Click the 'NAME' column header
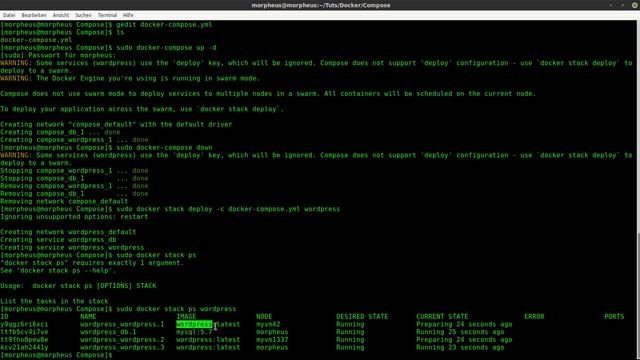Image resolution: width=640 pixels, height=360 pixels. (x=88, y=316)
